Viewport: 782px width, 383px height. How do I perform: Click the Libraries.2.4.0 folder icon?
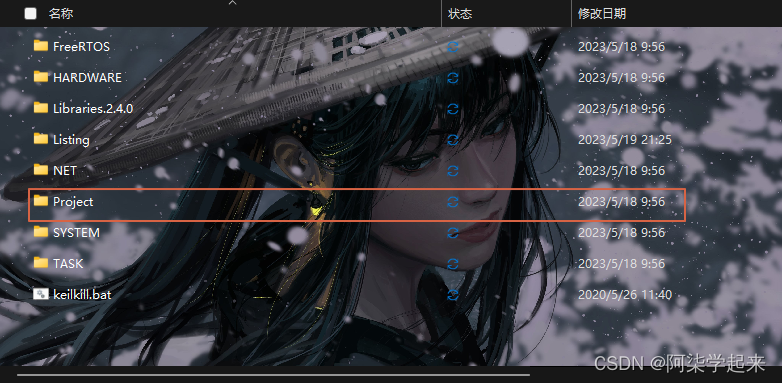(41, 108)
